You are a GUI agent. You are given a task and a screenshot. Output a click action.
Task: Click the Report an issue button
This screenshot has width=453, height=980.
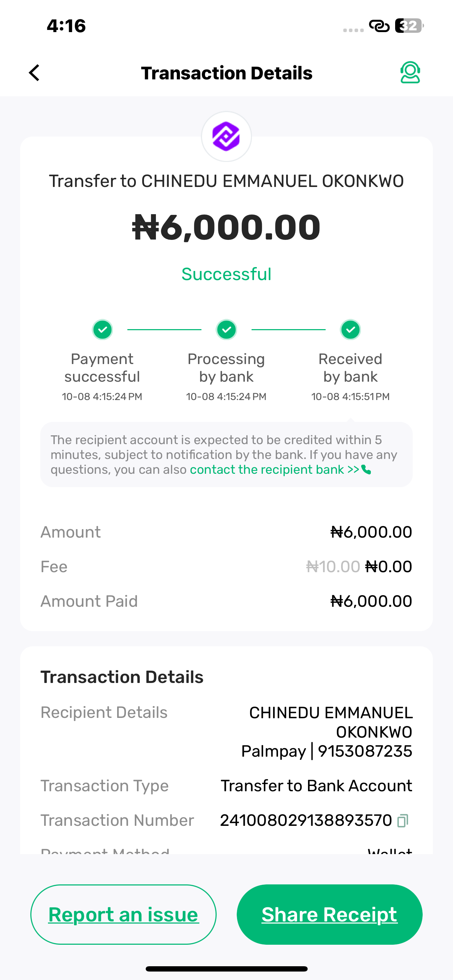[x=123, y=914]
